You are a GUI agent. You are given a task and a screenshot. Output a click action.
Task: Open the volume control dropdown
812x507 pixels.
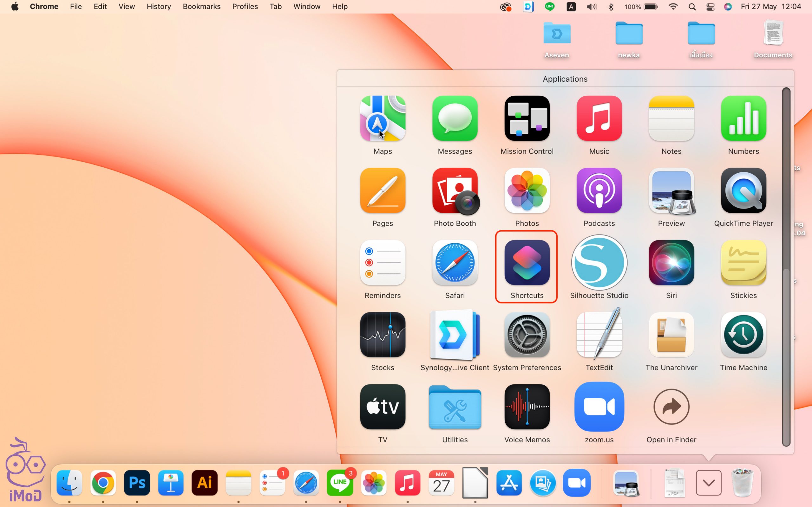591,7
